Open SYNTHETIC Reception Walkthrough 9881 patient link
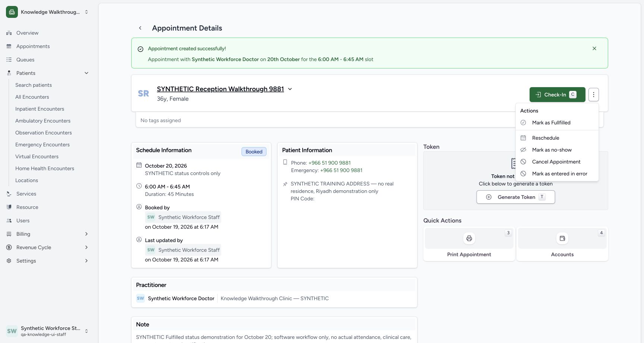The height and width of the screenshot is (343, 644). click(220, 89)
